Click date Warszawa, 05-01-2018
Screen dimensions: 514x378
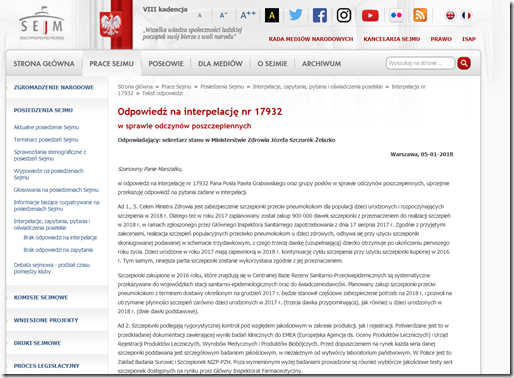422,154
